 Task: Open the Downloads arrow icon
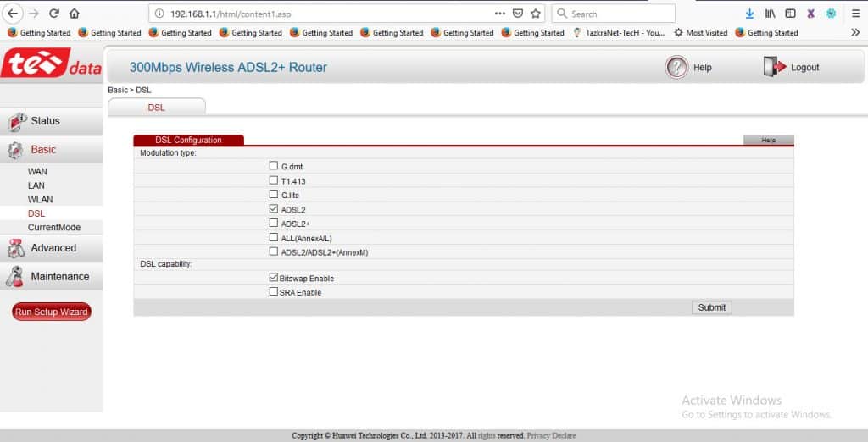[x=749, y=14]
